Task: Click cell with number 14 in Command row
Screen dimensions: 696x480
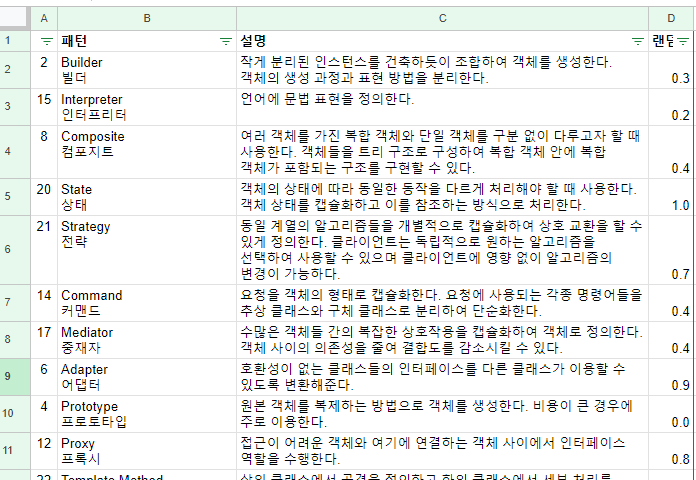Action: (x=44, y=303)
